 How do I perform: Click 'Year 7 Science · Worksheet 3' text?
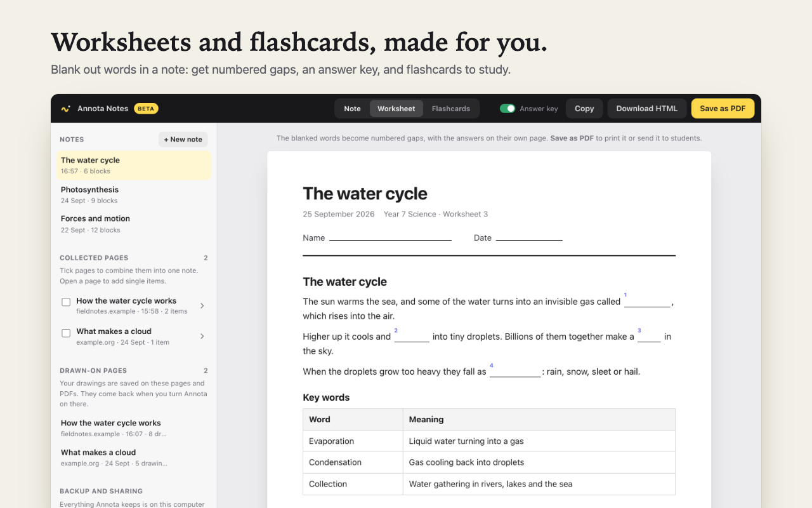pos(436,214)
